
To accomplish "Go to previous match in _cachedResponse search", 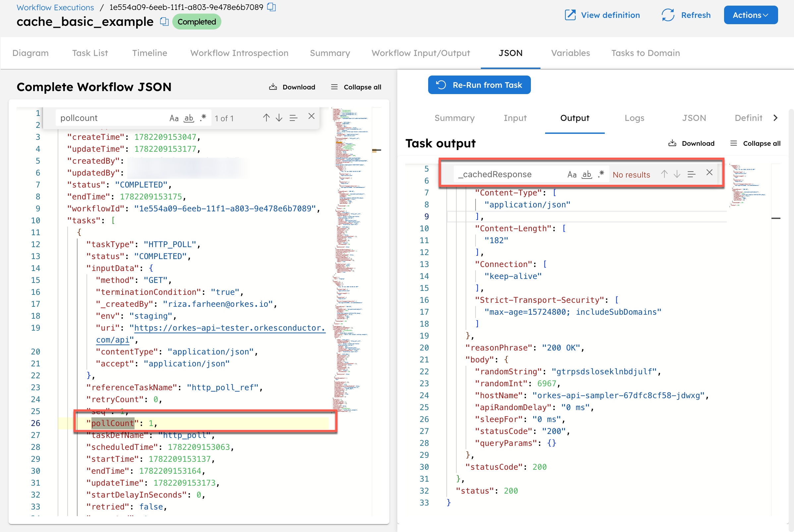I will pos(664,174).
